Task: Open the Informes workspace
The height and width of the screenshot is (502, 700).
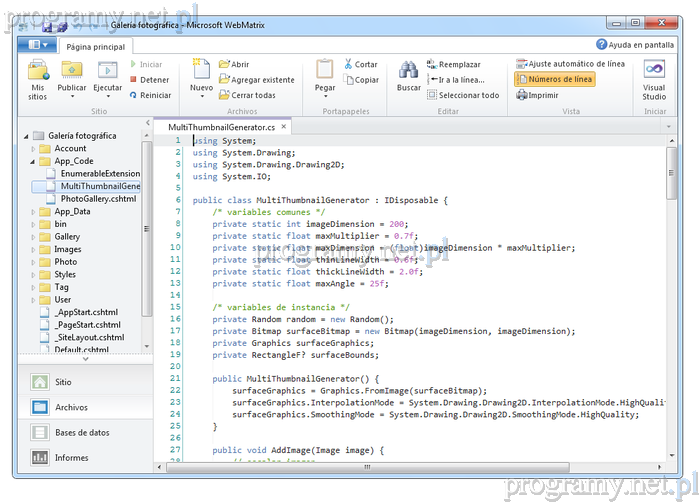Action: 72,457
